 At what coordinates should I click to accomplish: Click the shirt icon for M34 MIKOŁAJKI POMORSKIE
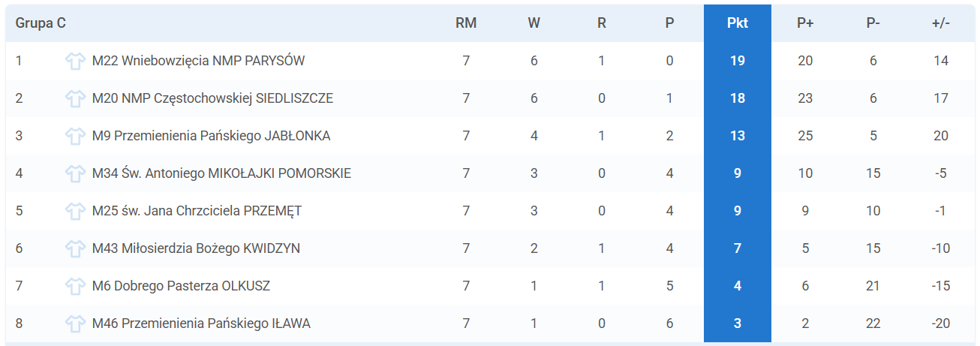click(x=74, y=173)
